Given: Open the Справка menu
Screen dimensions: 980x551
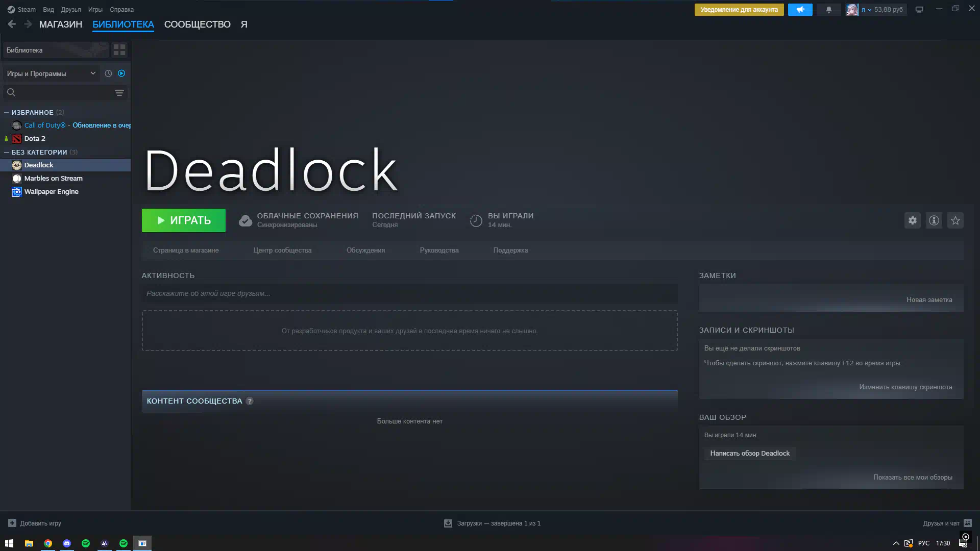Looking at the screenshot, I should pos(122,10).
